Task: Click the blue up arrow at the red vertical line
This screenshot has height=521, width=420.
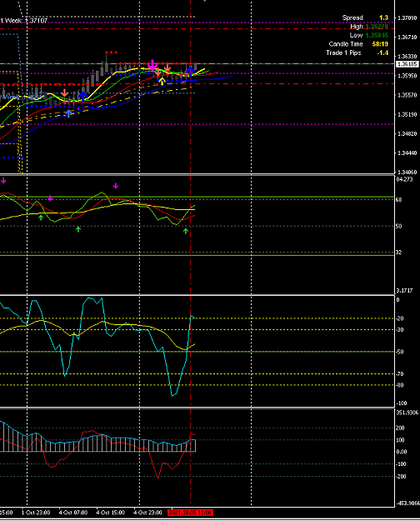Action: tap(190, 72)
